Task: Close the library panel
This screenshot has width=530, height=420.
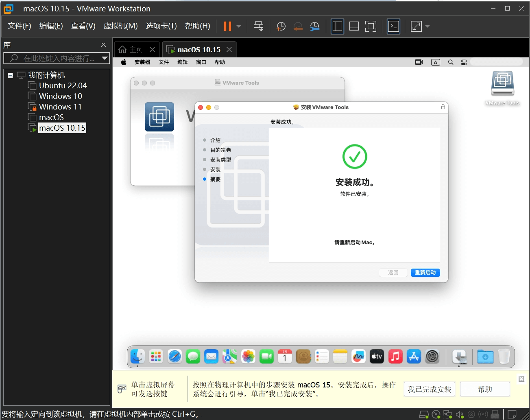Action: tap(103, 45)
